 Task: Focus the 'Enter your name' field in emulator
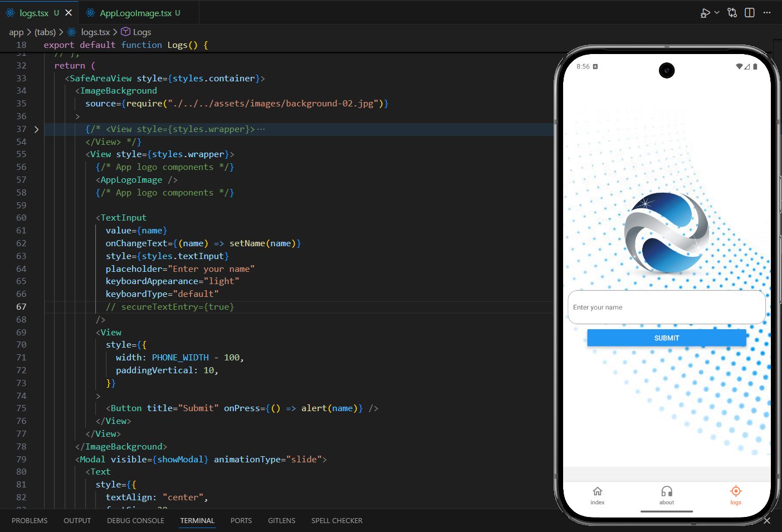[667, 307]
